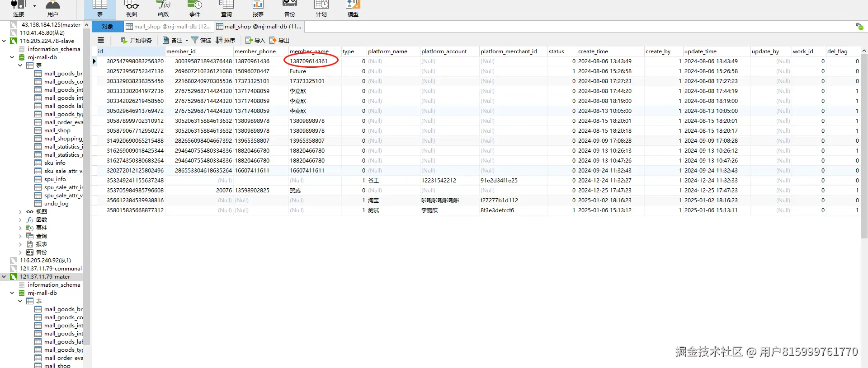
Task: Select the cell with id 302573956752347136
Action: pyautogui.click(x=131, y=71)
